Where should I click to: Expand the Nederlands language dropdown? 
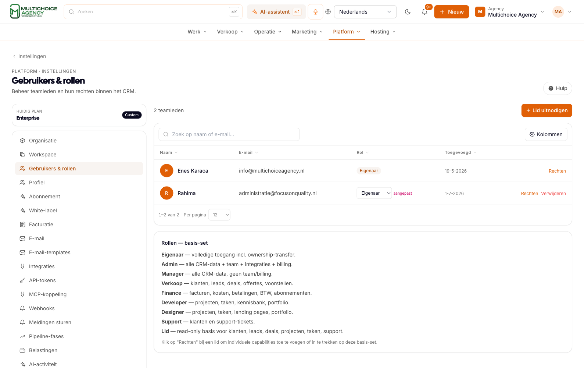click(365, 12)
